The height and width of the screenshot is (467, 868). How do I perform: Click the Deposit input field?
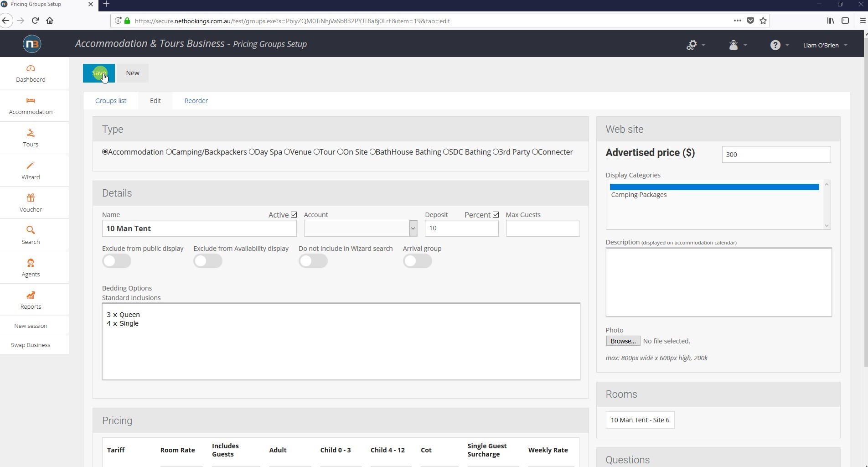point(461,228)
